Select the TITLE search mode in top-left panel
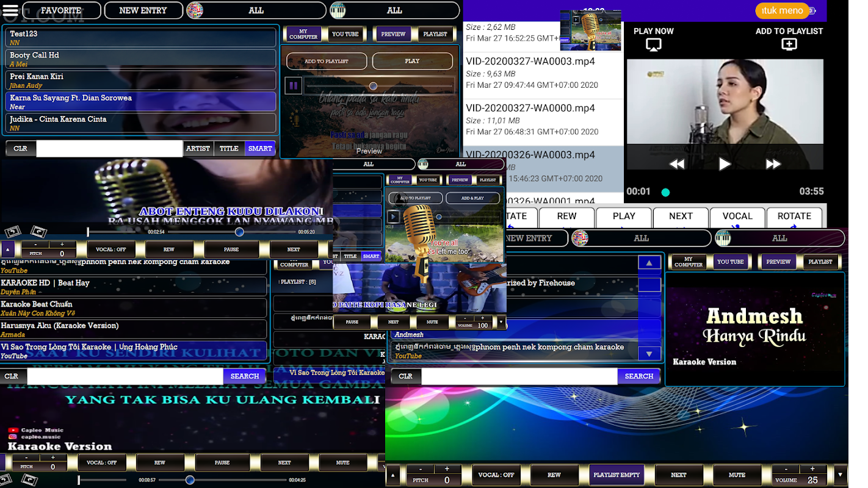Image resolution: width=868 pixels, height=488 pixels. click(x=229, y=148)
